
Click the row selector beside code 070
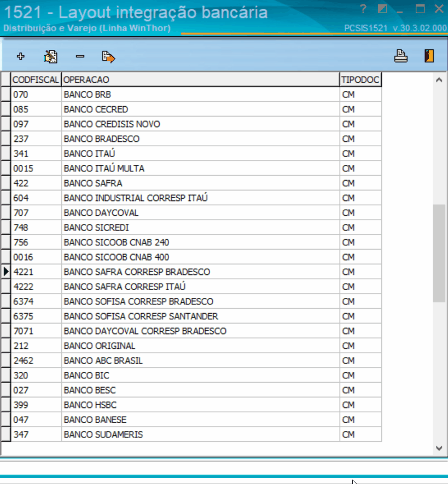pos(5,95)
